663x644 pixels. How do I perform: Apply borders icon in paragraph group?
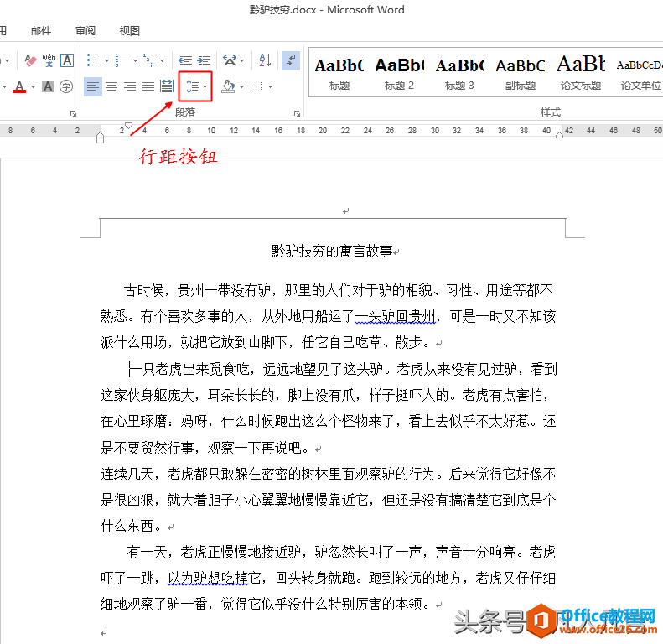click(x=256, y=86)
